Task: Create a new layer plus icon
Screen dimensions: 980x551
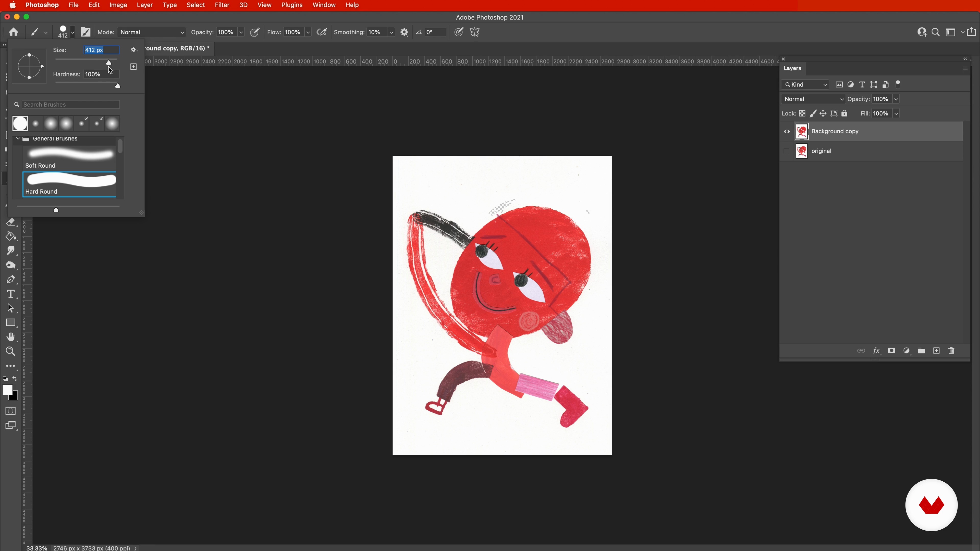Action: [937, 350]
